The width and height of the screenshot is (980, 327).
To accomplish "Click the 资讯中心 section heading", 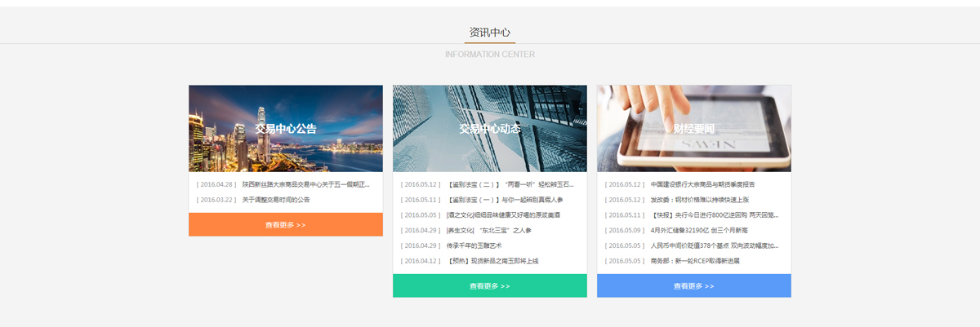I will (490, 33).
